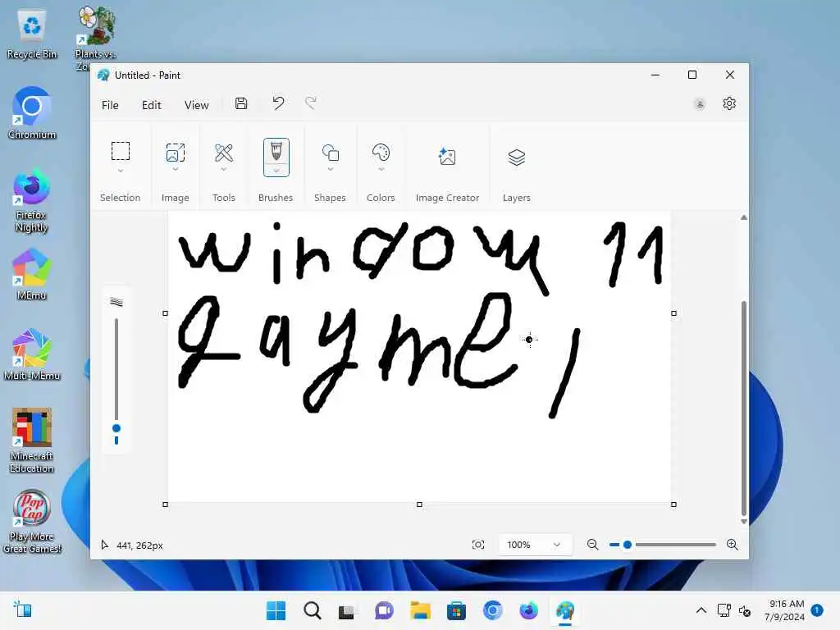Open the Windows Start menu
840x630 pixels.
pos(276,610)
